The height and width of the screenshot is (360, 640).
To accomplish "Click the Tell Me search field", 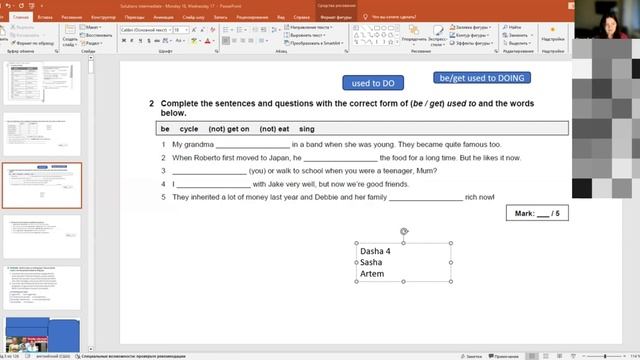I will tap(390, 17).
